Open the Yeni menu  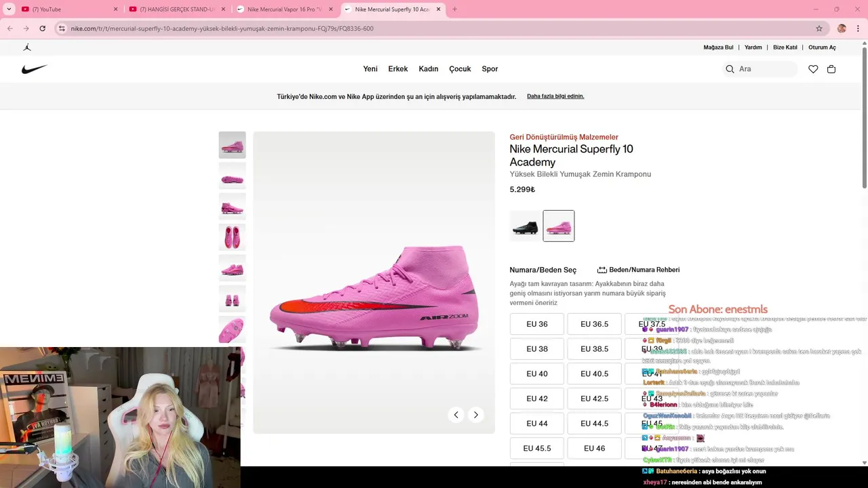coord(370,69)
